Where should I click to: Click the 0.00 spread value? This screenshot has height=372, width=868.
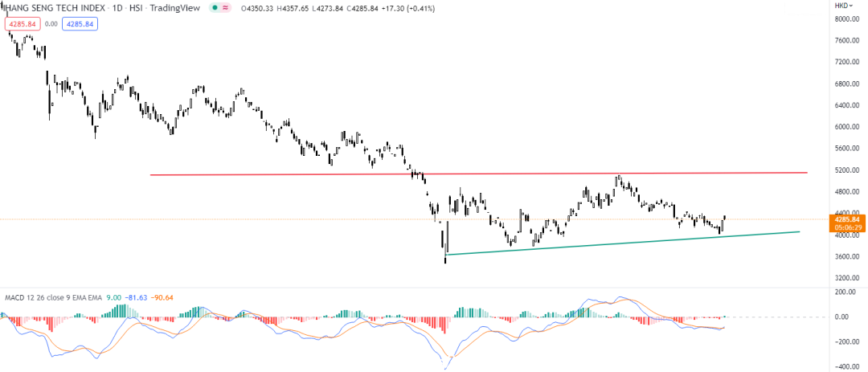coord(51,24)
